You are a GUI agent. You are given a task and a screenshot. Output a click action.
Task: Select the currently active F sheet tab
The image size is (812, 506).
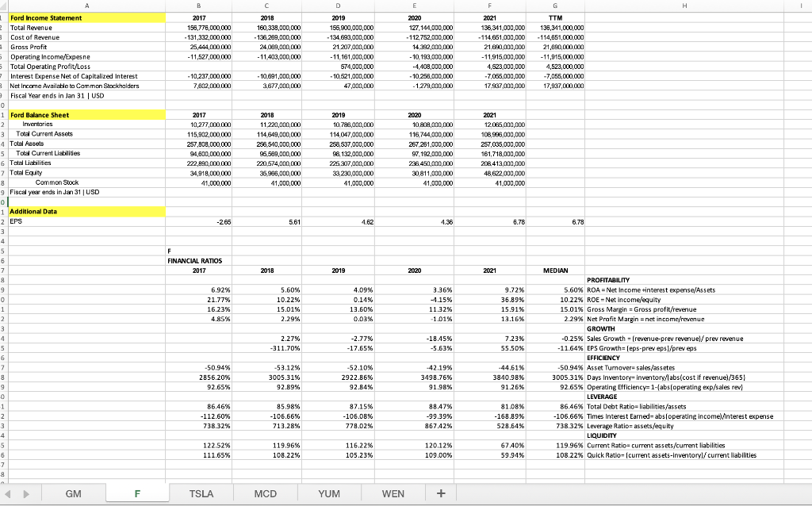[x=138, y=493]
